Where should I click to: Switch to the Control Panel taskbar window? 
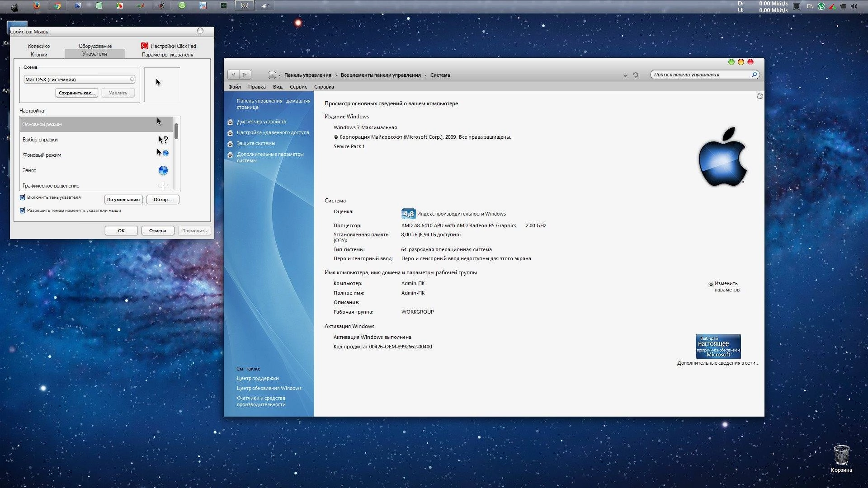[x=245, y=6]
